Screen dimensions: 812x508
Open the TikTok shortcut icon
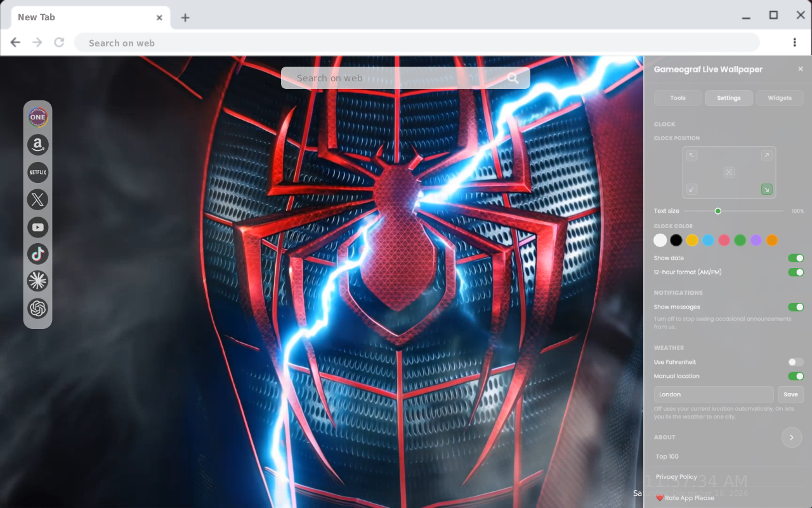click(x=38, y=254)
